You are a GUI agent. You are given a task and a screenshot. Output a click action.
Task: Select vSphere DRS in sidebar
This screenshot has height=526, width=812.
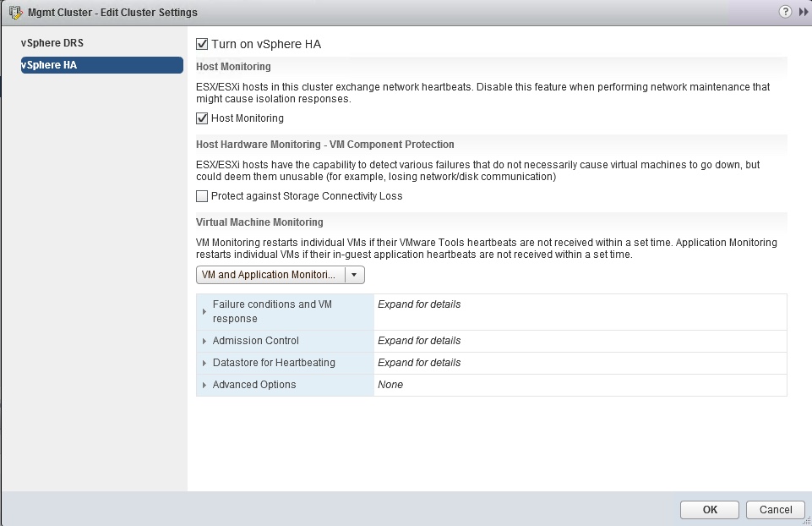point(52,43)
